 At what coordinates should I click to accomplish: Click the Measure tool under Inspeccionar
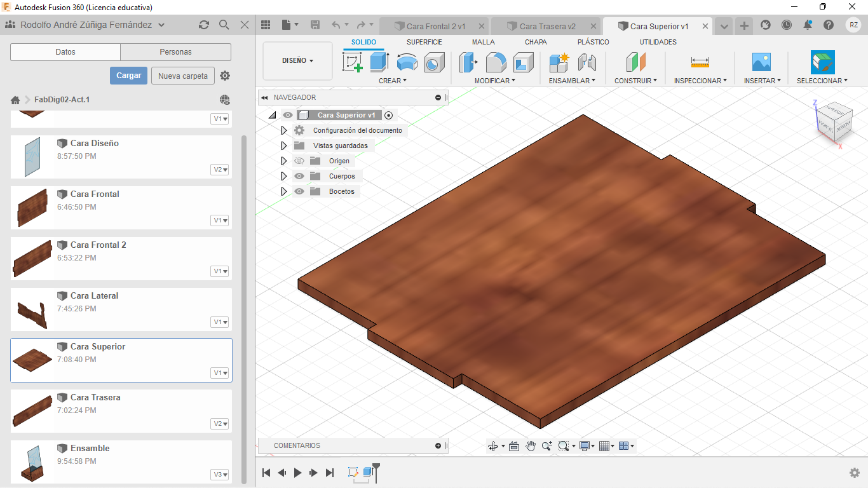point(700,62)
